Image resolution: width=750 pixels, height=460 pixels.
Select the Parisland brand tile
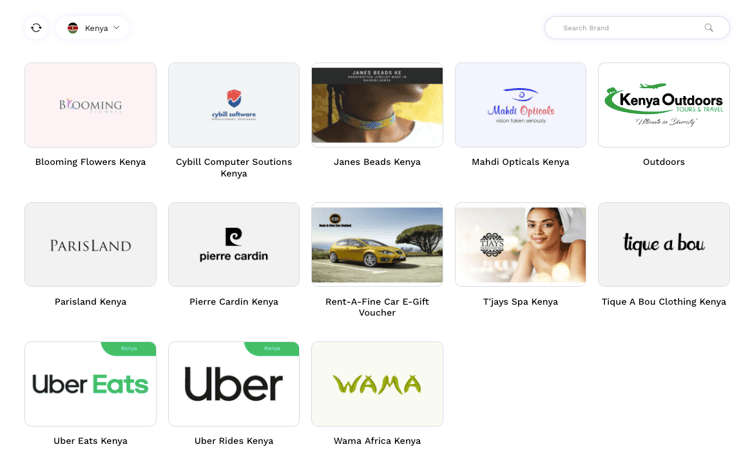90,244
